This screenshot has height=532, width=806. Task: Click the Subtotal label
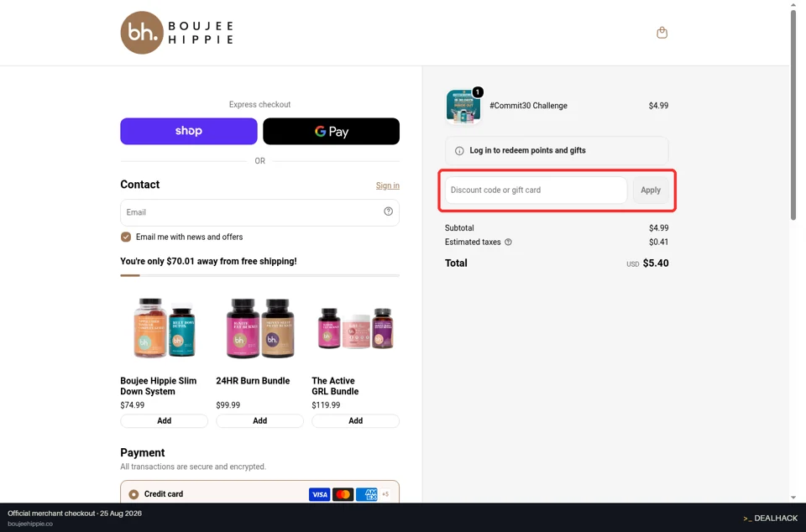[459, 228]
